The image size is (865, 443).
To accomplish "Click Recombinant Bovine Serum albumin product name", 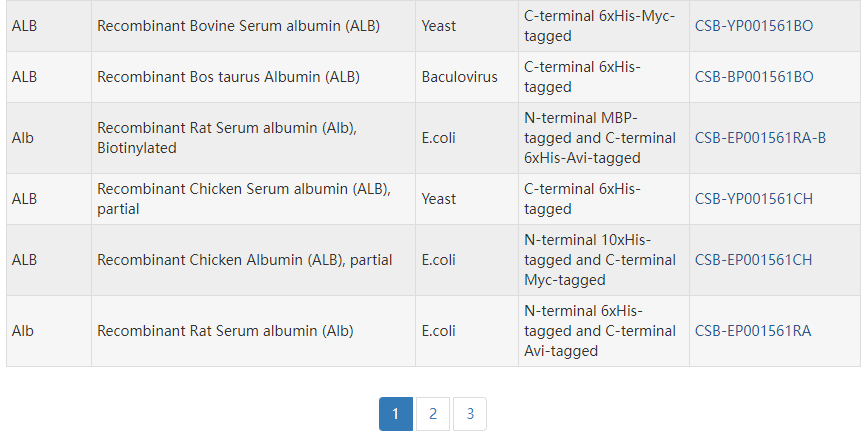I will pyautogui.click(x=238, y=26).
